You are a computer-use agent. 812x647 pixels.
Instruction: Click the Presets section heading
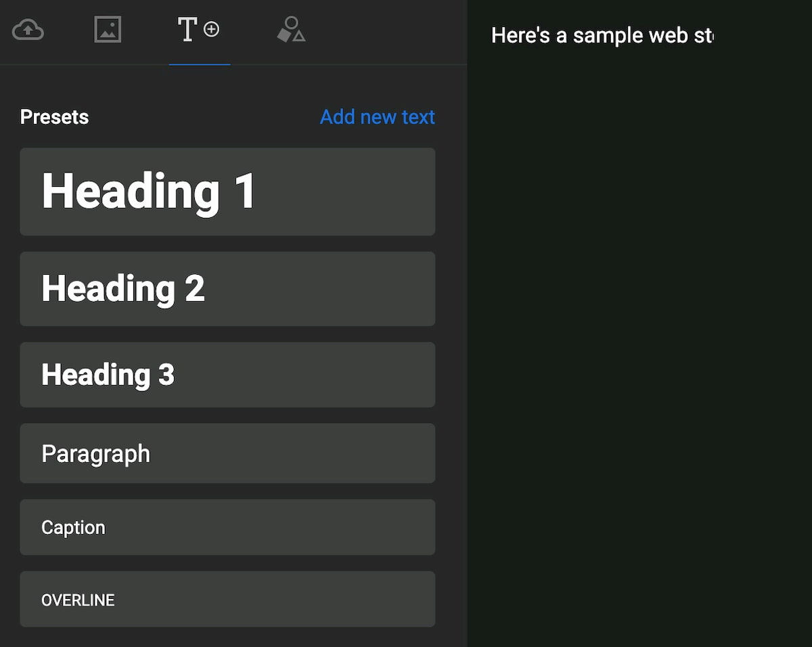(54, 117)
